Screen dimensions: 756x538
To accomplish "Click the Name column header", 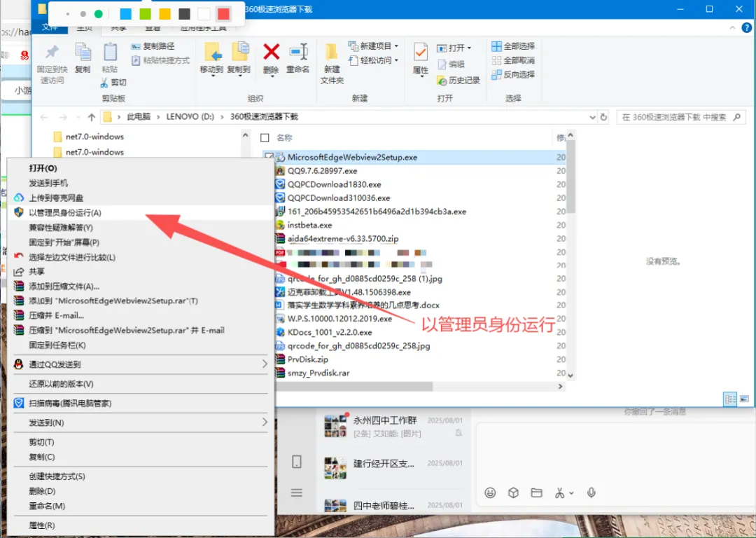I will (284, 138).
